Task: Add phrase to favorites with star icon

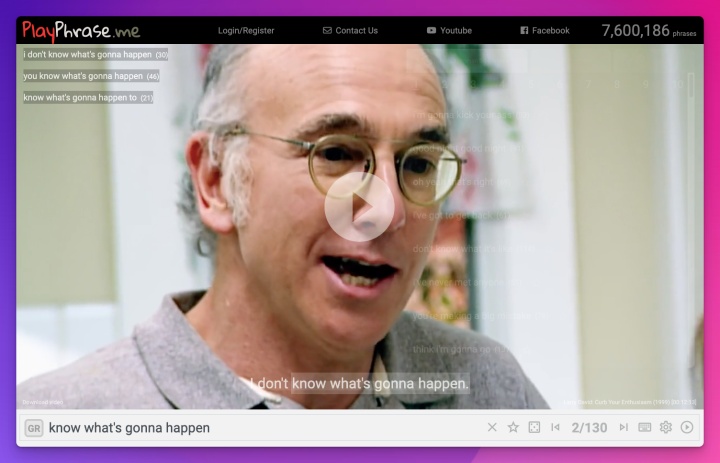Action: click(x=513, y=427)
